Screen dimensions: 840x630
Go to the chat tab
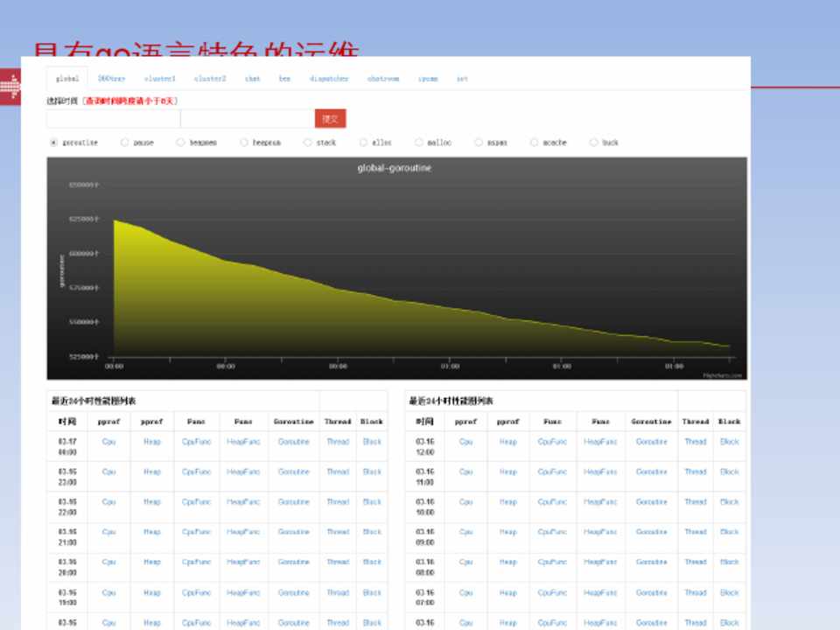click(x=252, y=79)
